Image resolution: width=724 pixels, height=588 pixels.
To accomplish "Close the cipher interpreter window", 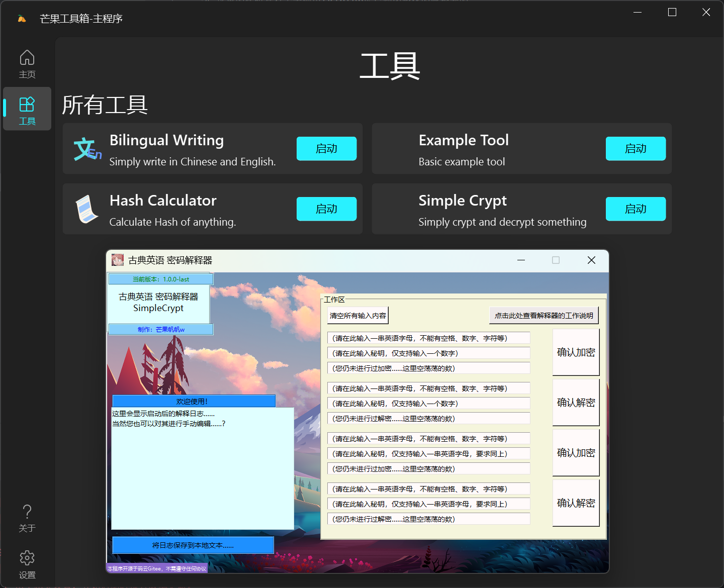I will coord(591,260).
